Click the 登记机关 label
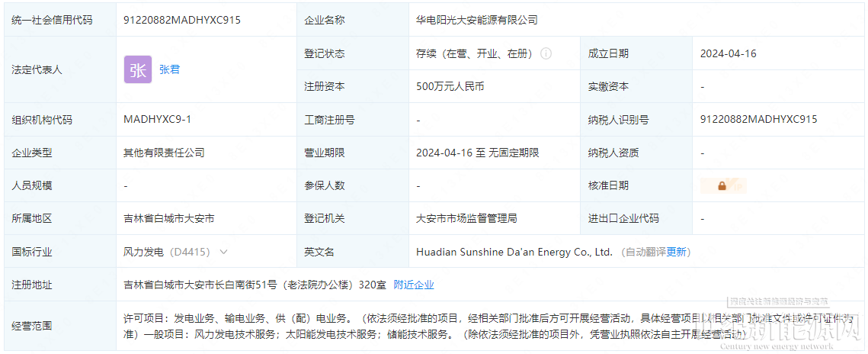The height and width of the screenshot is (354, 868). click(x=325, y=219)
